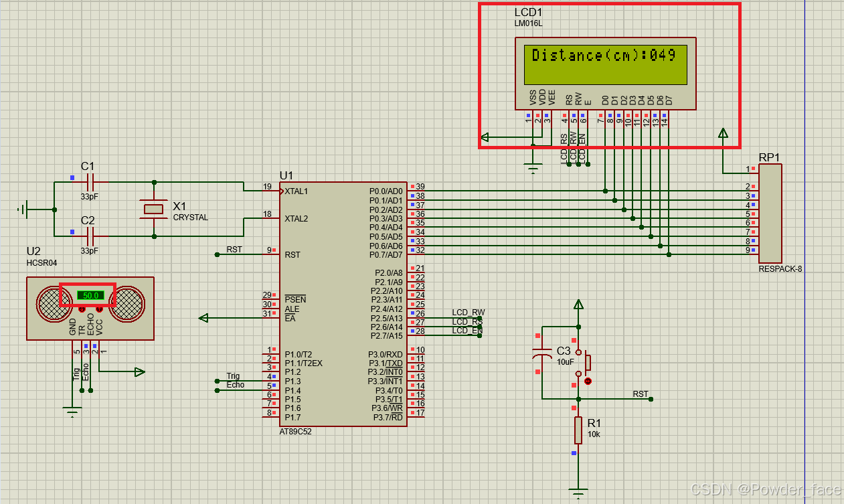Click the XTAL1 pin label on U1
This screenshot has width=844, height=504.
pos(296,191)
